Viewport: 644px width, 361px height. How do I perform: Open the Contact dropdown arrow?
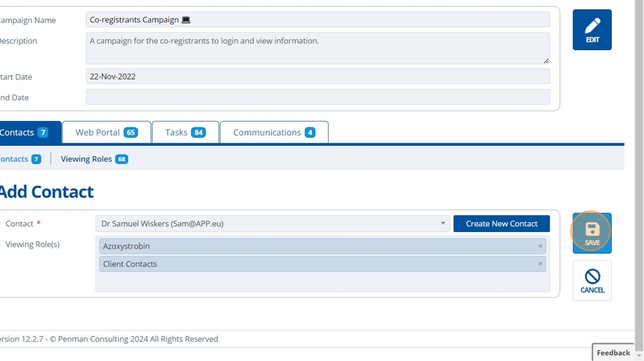click(443, 223)
